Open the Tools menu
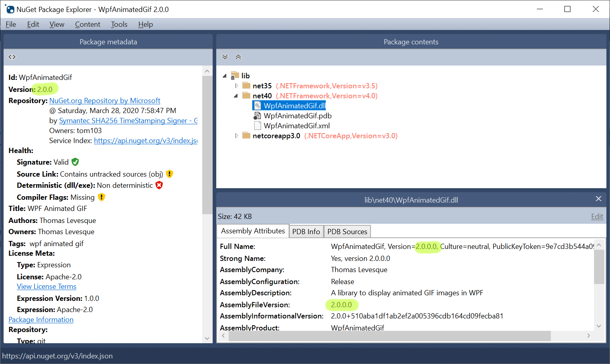Viewport: 610px width, 364px height. [119, 24]
